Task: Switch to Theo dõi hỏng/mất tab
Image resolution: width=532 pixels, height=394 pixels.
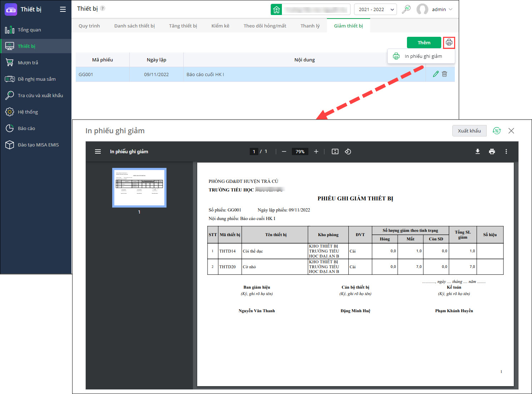Action: 265,26
